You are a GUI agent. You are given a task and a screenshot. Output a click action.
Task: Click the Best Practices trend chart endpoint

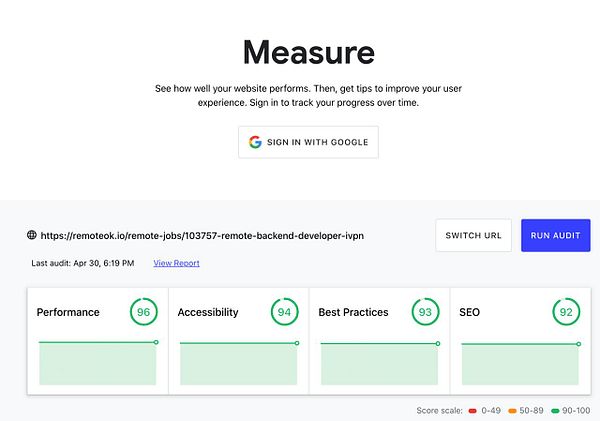pos(438,343)
